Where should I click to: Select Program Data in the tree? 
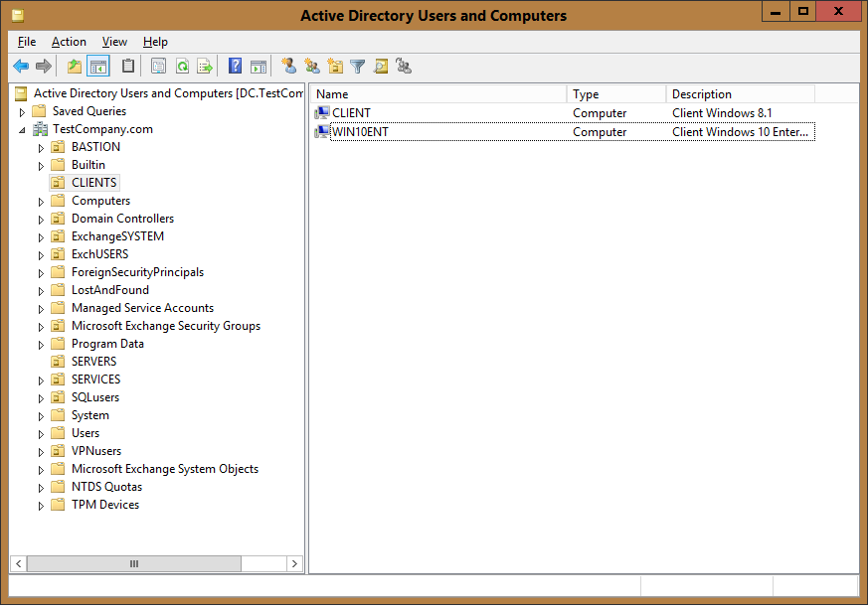107,344
